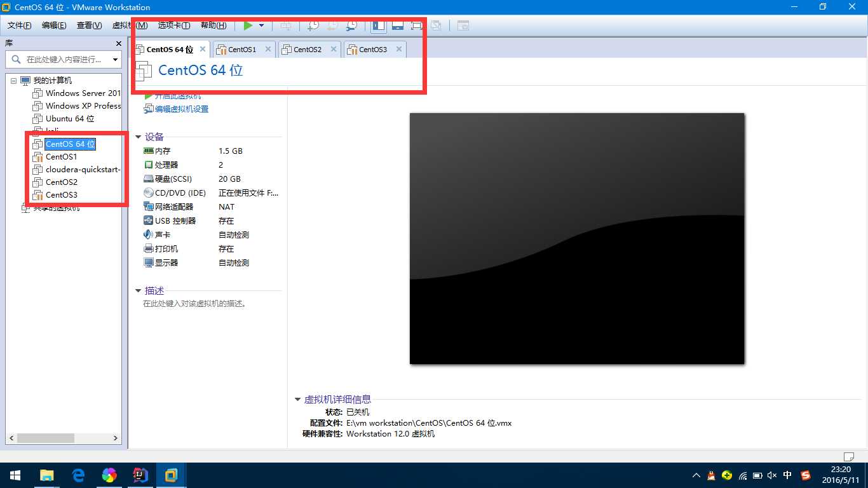Click the message log icon in status bar
Viewport: 868px width, 488px height.
tap(848, 456)
